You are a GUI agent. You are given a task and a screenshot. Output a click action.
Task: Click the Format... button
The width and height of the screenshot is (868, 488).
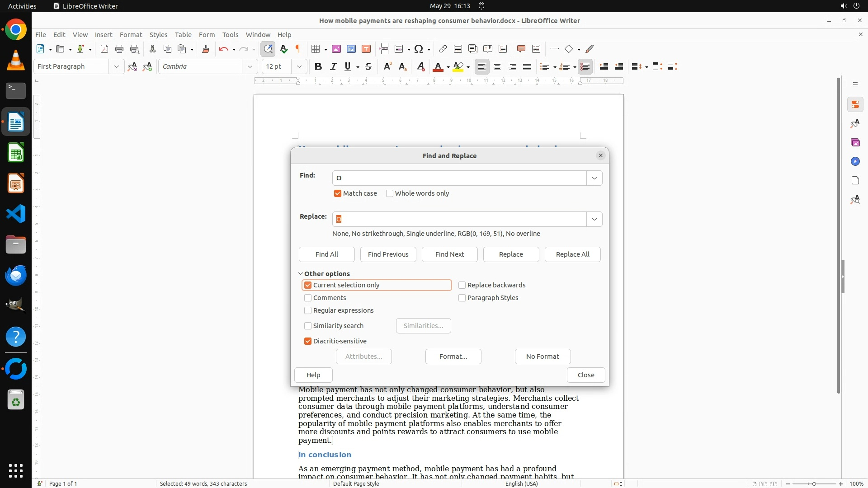[453, 357]
